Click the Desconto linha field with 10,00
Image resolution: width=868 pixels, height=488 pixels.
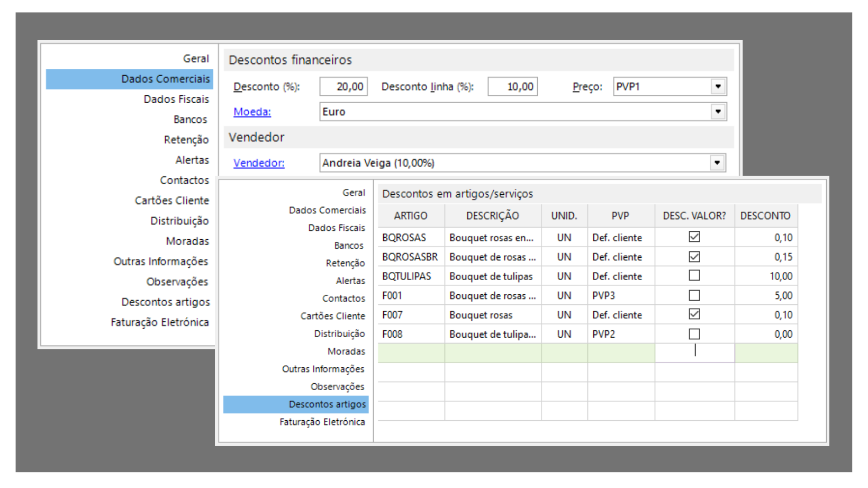512,87
